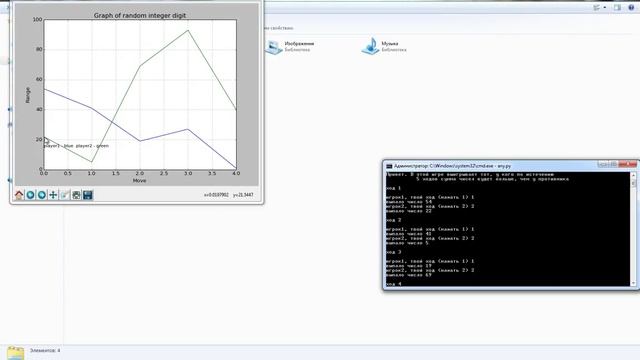Click 'Элементов: 4' status text in Explorer
Screen dimensions: 640x360
(x=45, y=351)
